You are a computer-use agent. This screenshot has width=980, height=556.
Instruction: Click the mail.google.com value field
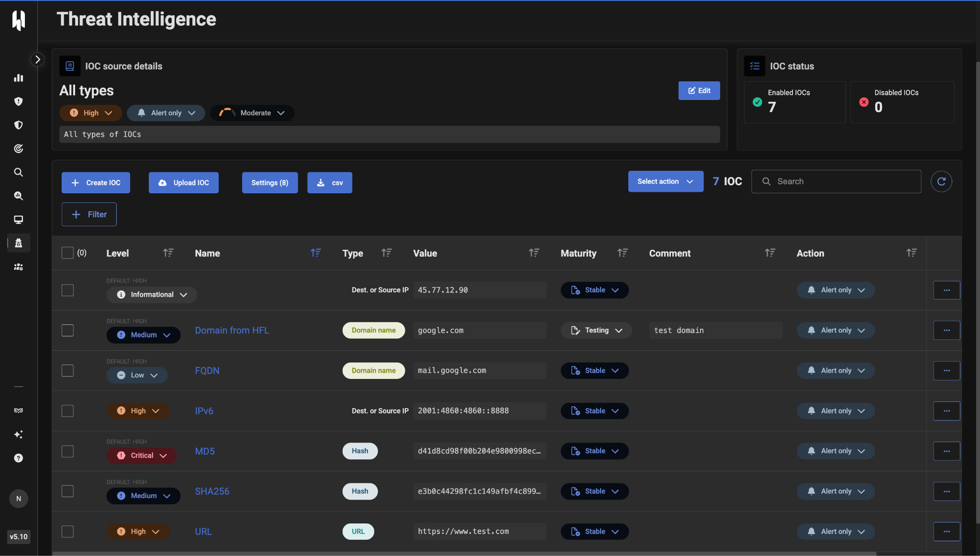pos(480,370)
